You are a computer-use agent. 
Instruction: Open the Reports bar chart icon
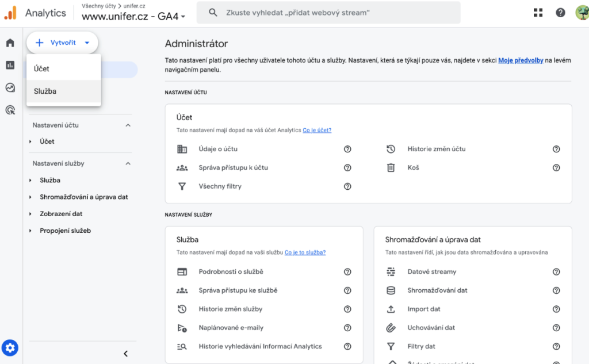click(10, 65)
